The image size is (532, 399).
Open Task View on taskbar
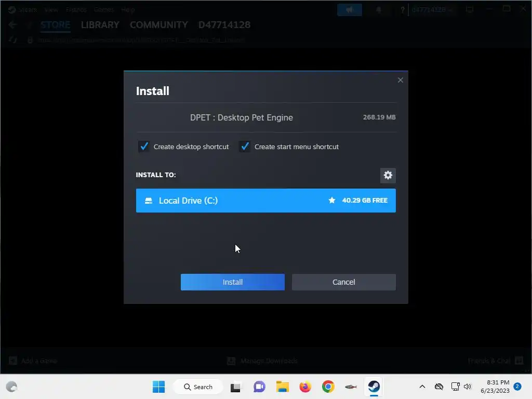(x=235, y=387)
